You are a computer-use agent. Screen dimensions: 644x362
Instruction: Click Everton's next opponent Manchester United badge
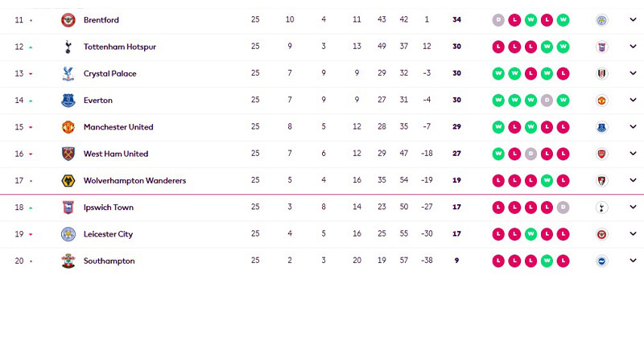(x=601, y=101)
